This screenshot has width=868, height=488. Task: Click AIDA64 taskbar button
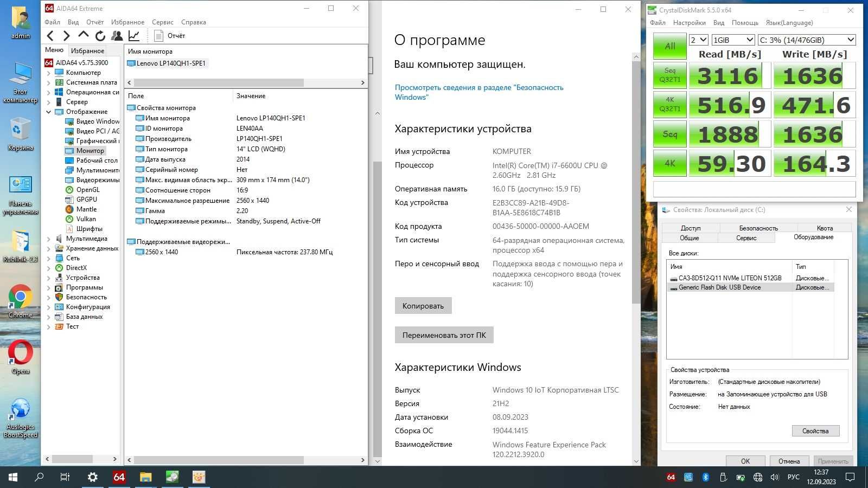pos(119,477)
